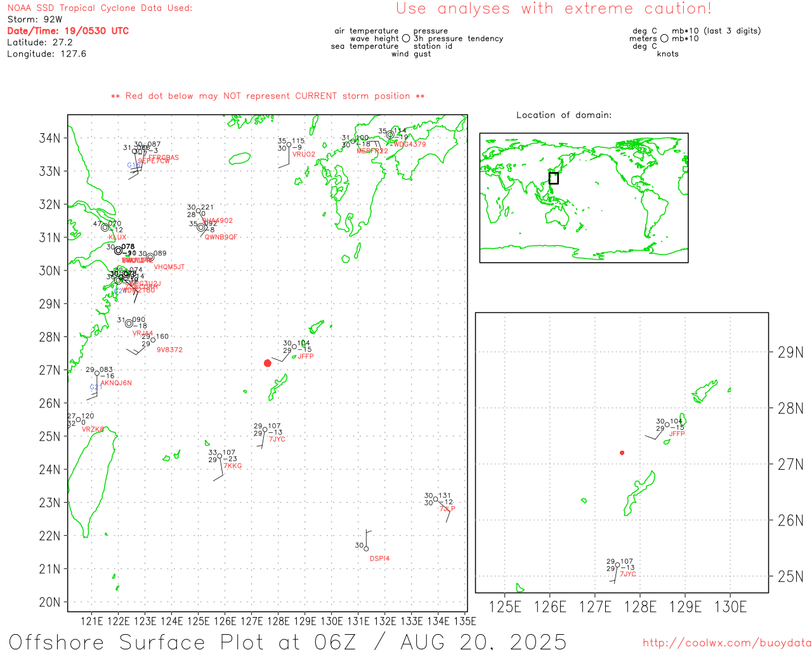Click the DSPI4 station label
Image resolution: width=812 pixels, height=650 pixels.
pyautogui.click(x=379, y=559)
